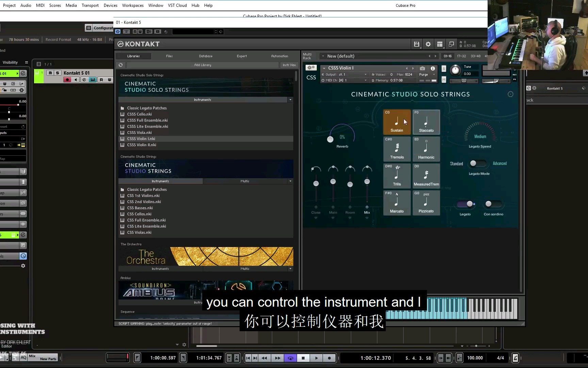Solo the CSSS Violin I instrument
The image size is (588, 368).
444,68
